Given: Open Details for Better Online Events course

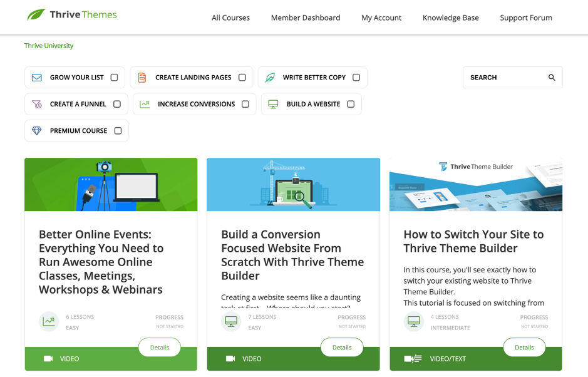Looking at the screenshot, I should (160, 348).
